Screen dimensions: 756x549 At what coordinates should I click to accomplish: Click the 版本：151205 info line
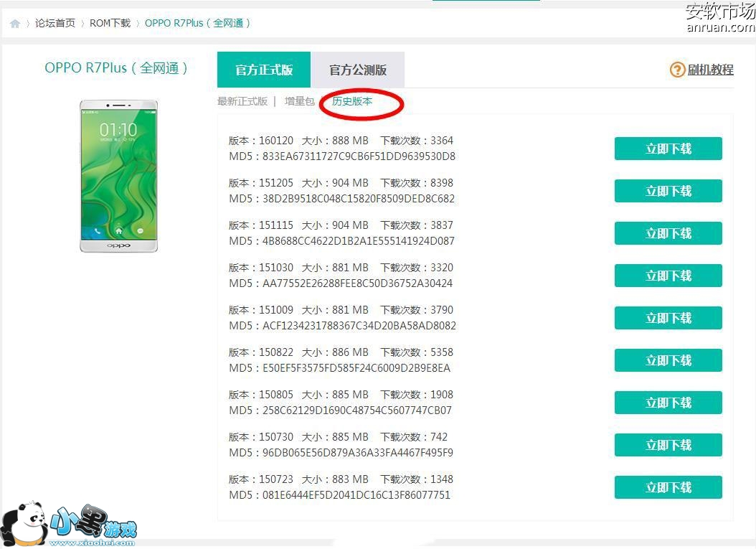[341, 183]
